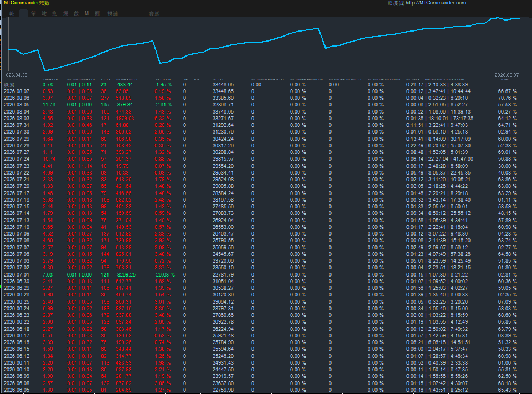This screenshot has height=394, width=532.
Task: Click the 178 trades count
Action: point(105,268)
